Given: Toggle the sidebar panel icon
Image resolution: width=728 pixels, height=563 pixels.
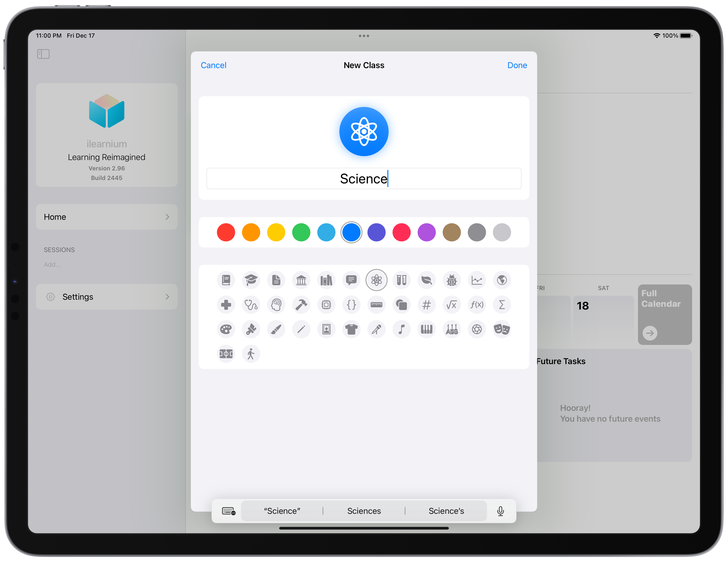Looking at the screenshot, I should tap(43, 54).
